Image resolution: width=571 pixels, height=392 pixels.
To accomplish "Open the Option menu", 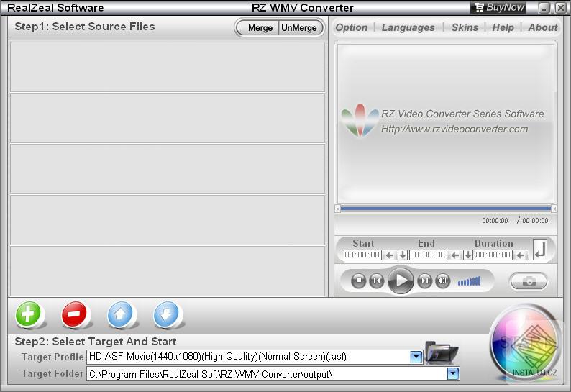I will 352,27.
